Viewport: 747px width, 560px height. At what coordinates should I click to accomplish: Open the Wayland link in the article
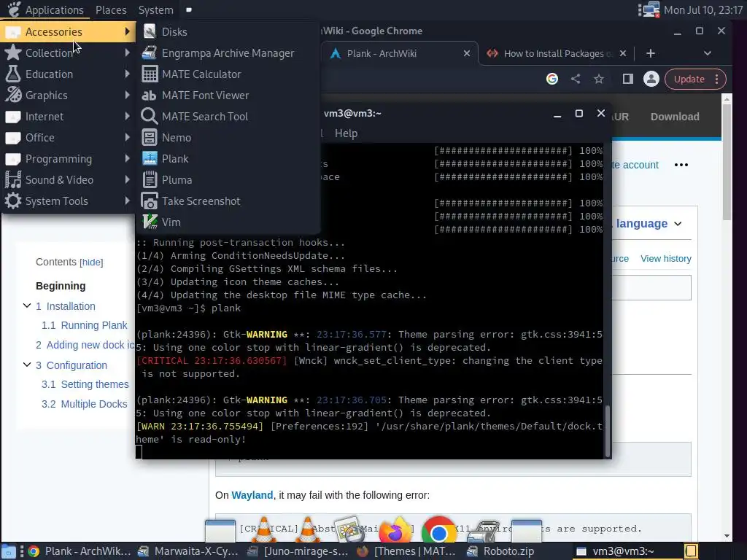coord(252,495)
